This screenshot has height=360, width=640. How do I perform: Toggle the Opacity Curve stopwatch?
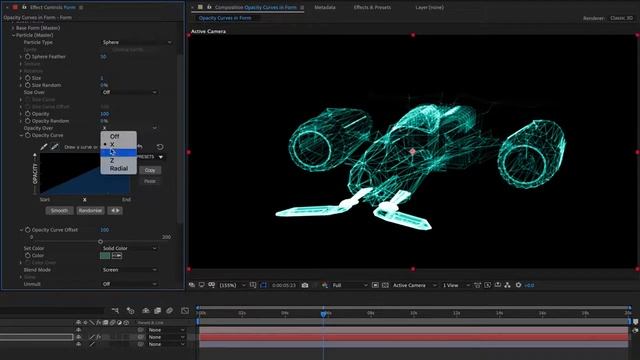[28, 135]
